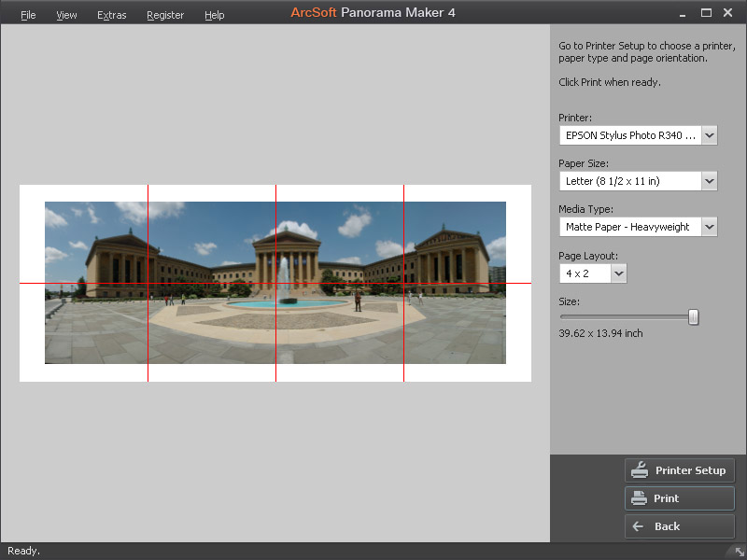Open the Register menu
747x560 pixels.
pyautogui.click(x=165, y=15)
